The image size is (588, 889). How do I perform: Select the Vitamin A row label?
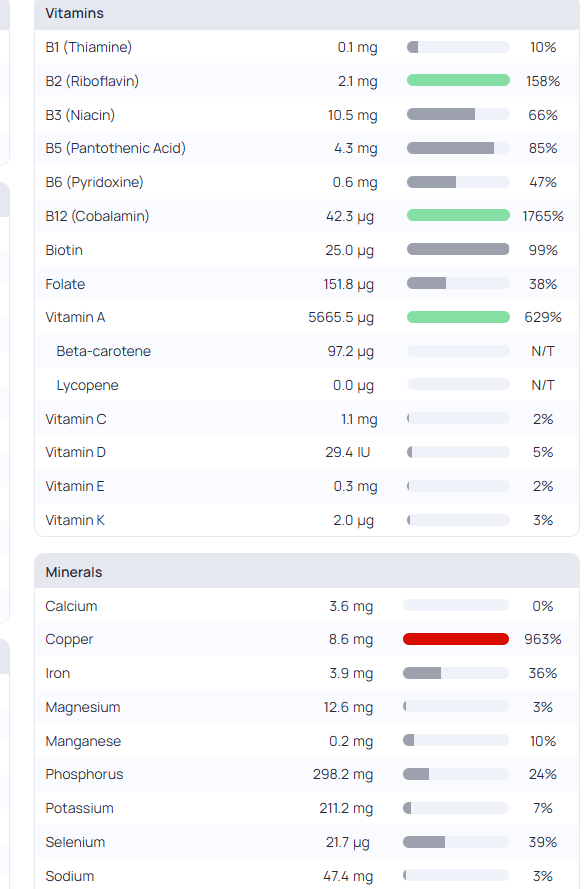(x=75, y=318)
